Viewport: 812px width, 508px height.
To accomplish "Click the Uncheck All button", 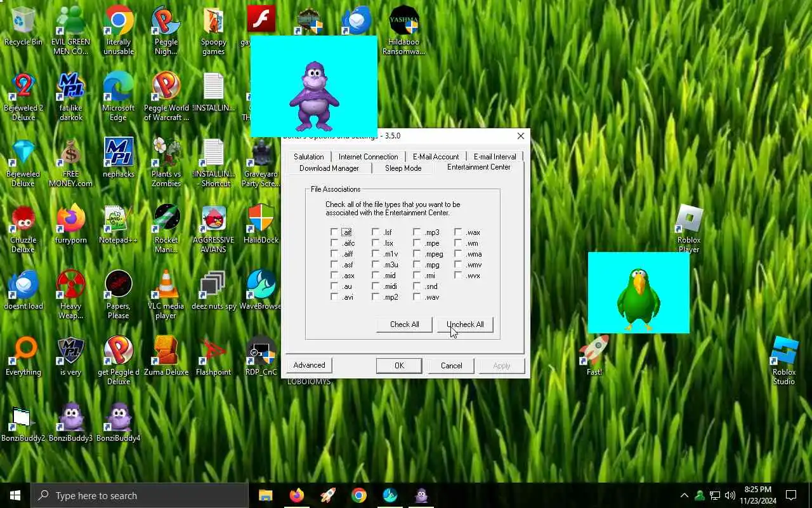I will coord(466,324).
